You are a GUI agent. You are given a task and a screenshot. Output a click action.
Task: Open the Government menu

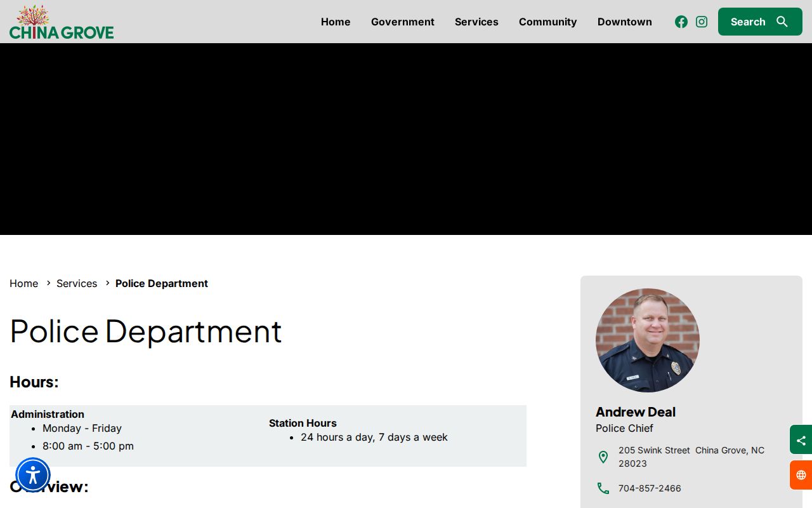[x=403, y=22]
